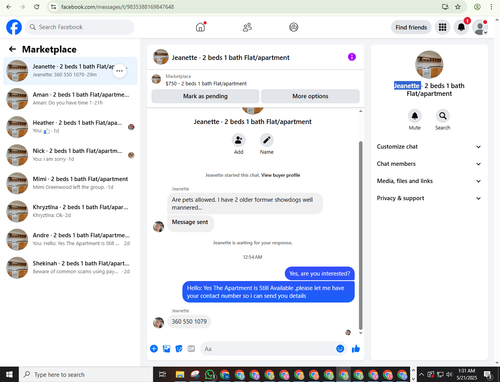The image size is (500, 382).
Task: Open File Explorer from the taskbar
Action: coord(180,375)
